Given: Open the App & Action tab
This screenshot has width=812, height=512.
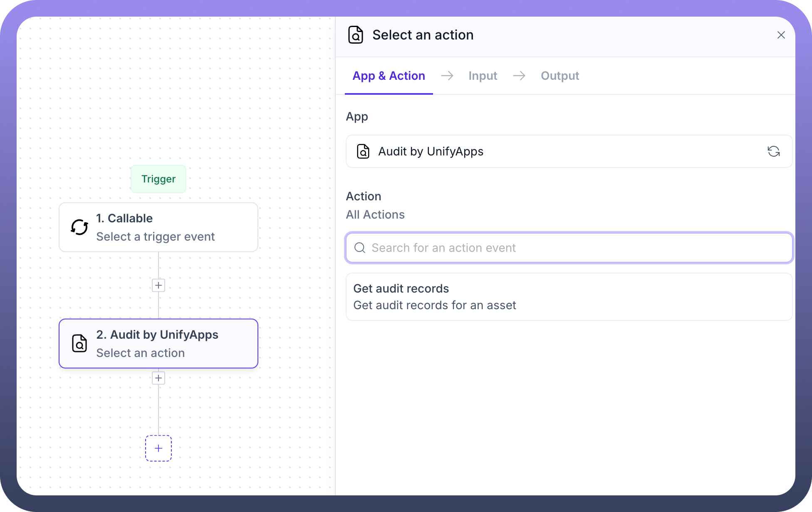Looking at the screenshot, I should tap(389, 76).
